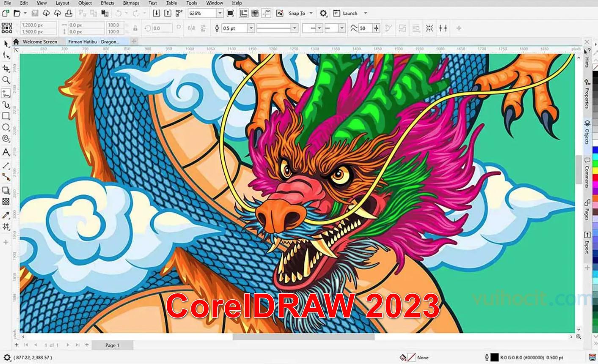The height and width of the screenshot is (364, 598).
Task: Click the freehand smoothing slider button
Action: point(376,28)
